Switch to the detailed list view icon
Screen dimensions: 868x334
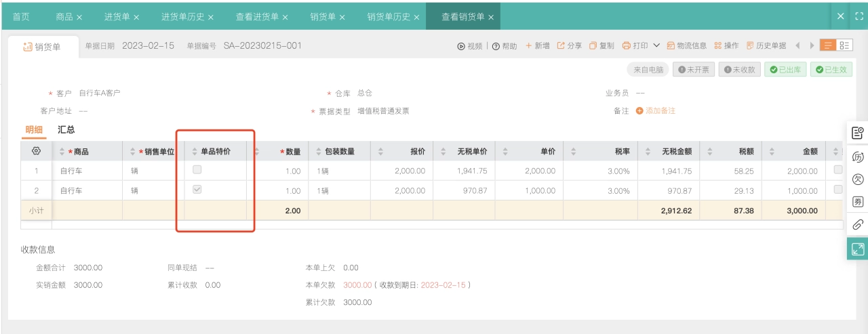tap(845, 45)
